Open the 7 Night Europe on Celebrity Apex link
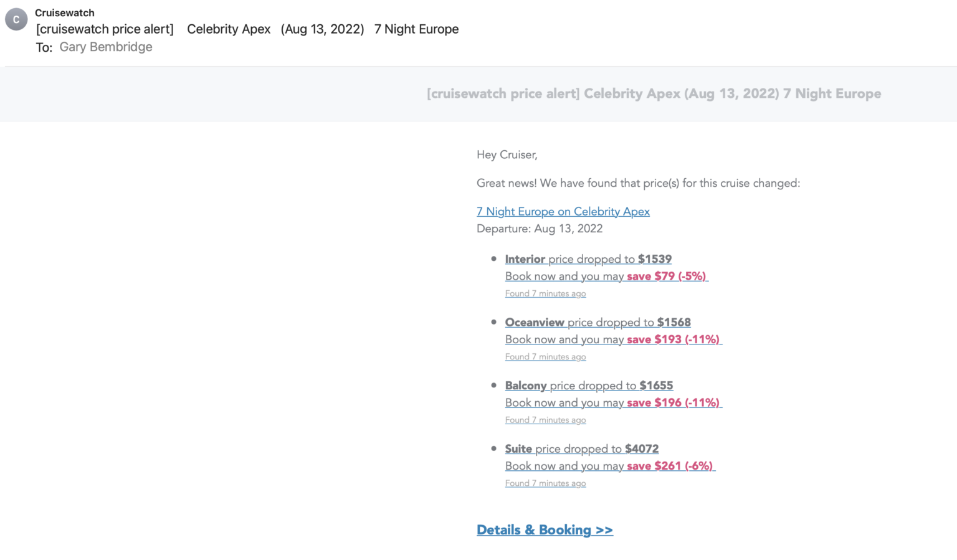957x560 pixels. (x=563, y=211)
